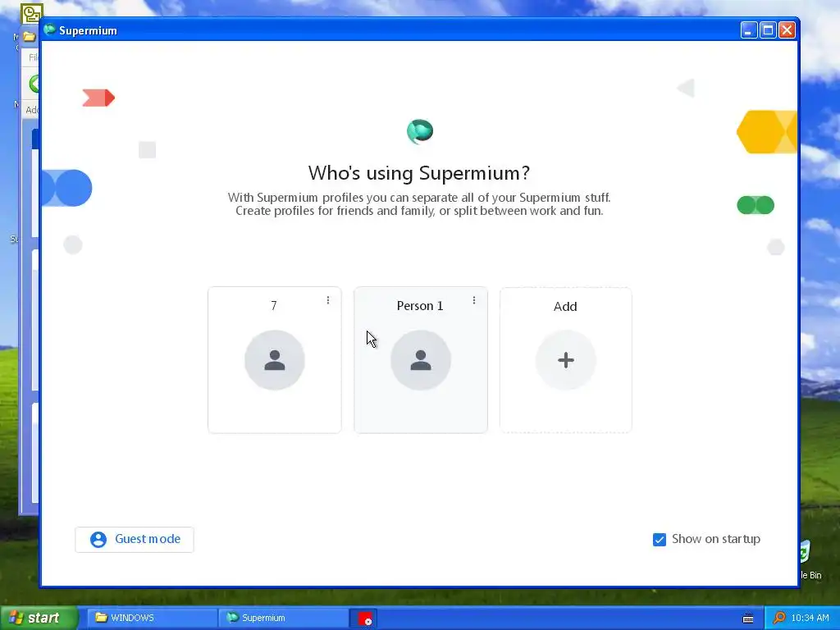840x630 pixels.
Task: Open the profile named 7
Action: tap(274, 360)
